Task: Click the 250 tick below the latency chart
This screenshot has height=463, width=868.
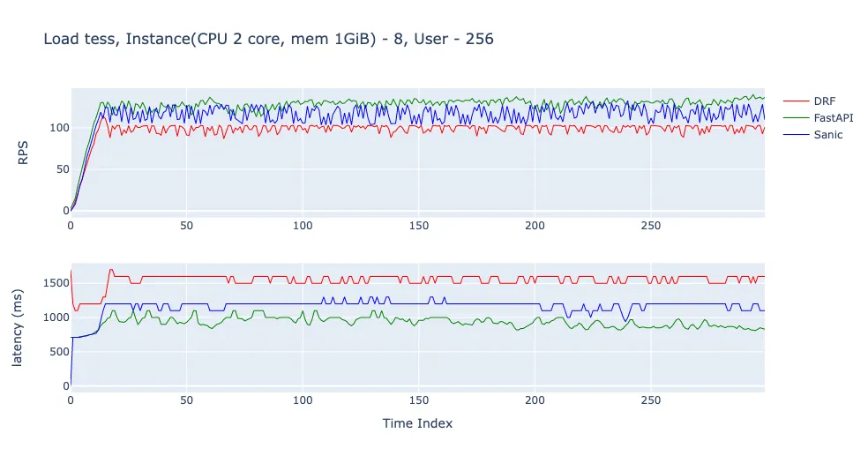Action: pos(651,400)
